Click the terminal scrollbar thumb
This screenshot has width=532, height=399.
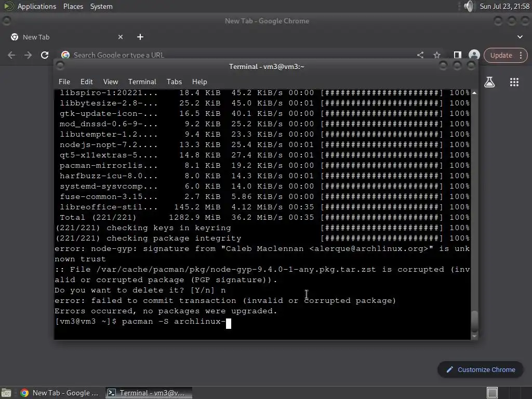pyautogui.click(x=474, y=321)
